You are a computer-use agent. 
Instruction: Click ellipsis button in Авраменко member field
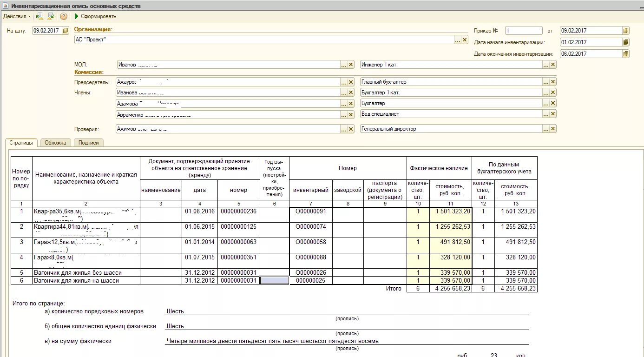tap(344, 114)
